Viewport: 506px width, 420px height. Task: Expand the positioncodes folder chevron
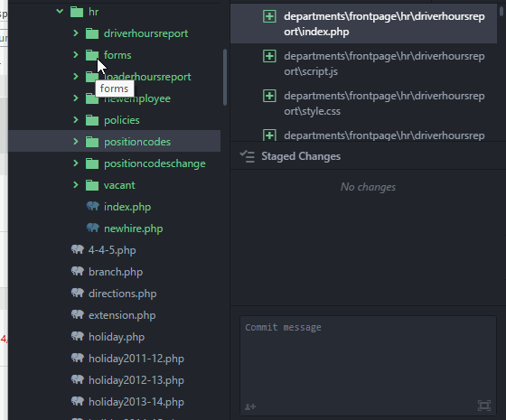point(76,141)
